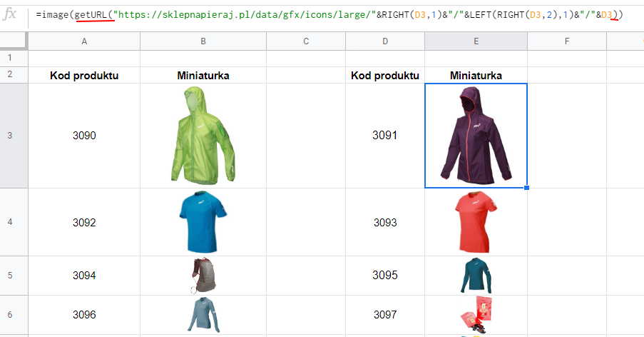The width and height of the screenshot is (644, 337).
Task: Select column A header
Action: coord(84,41)
